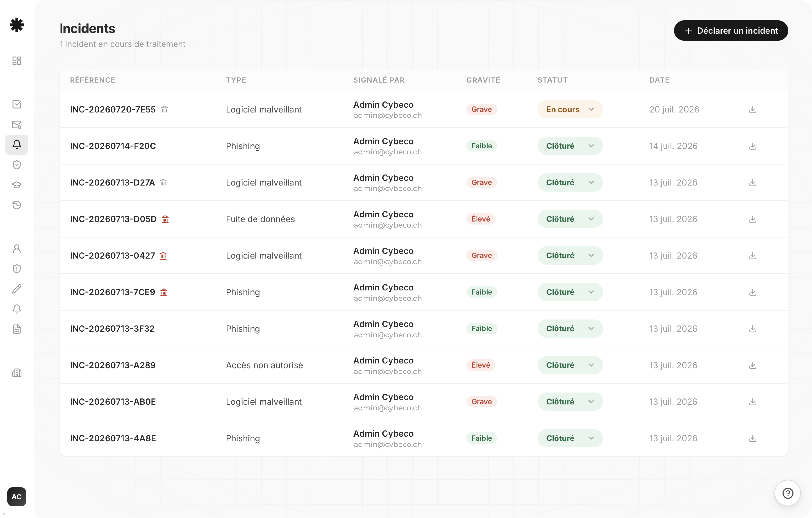The height and width of the screenshot is (518, 812).
Task: Open incident reference INC-20260713-A289
Action: [x=113, y=365]
